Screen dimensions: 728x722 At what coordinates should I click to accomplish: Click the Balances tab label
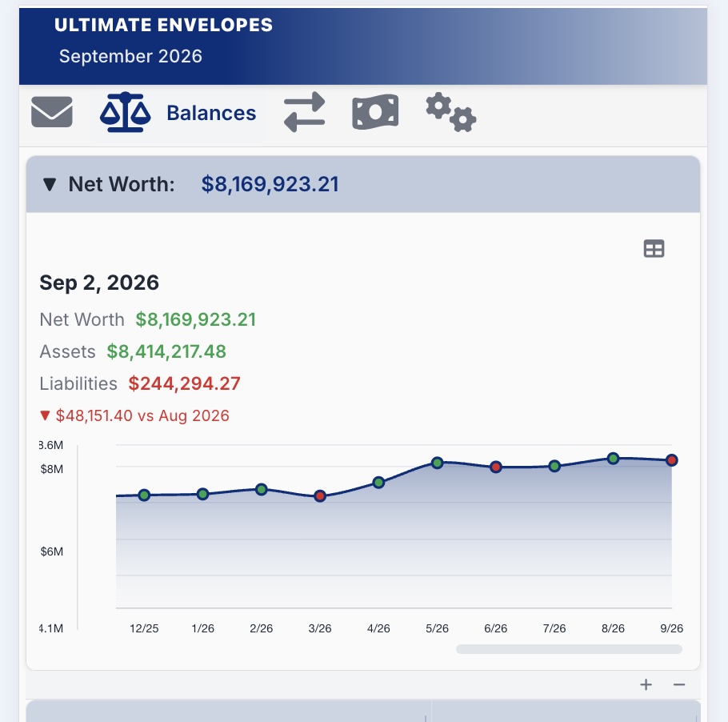[x=211, y=113]
